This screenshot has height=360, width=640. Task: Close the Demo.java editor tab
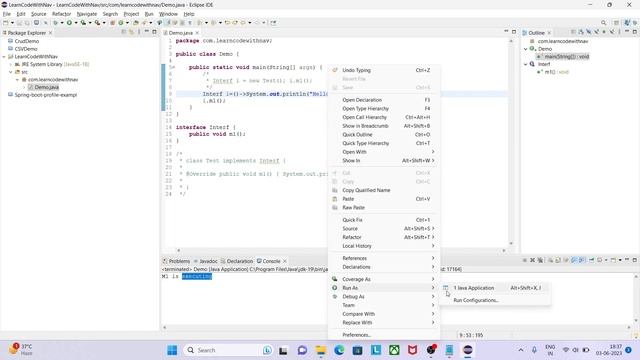[x=198, y=33]
